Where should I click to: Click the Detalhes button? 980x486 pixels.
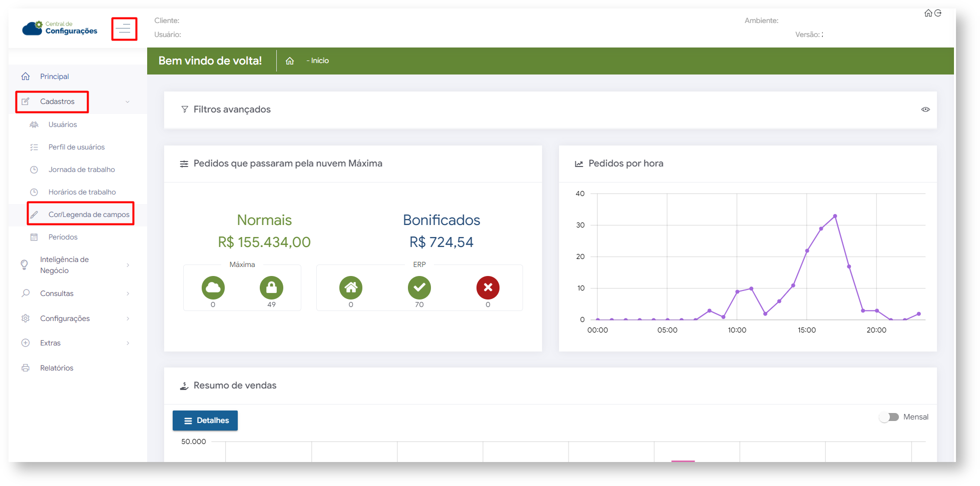pyautogui.click(x=205, y=420)
